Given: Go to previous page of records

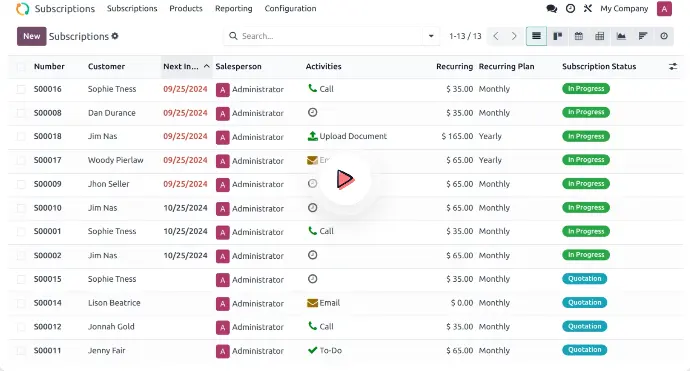Looking at the screenshot, I should click(x=496, y=36).
